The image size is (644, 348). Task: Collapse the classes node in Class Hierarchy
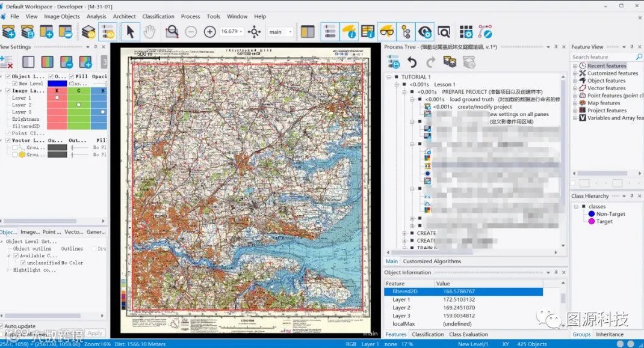[x=576, y=206]
